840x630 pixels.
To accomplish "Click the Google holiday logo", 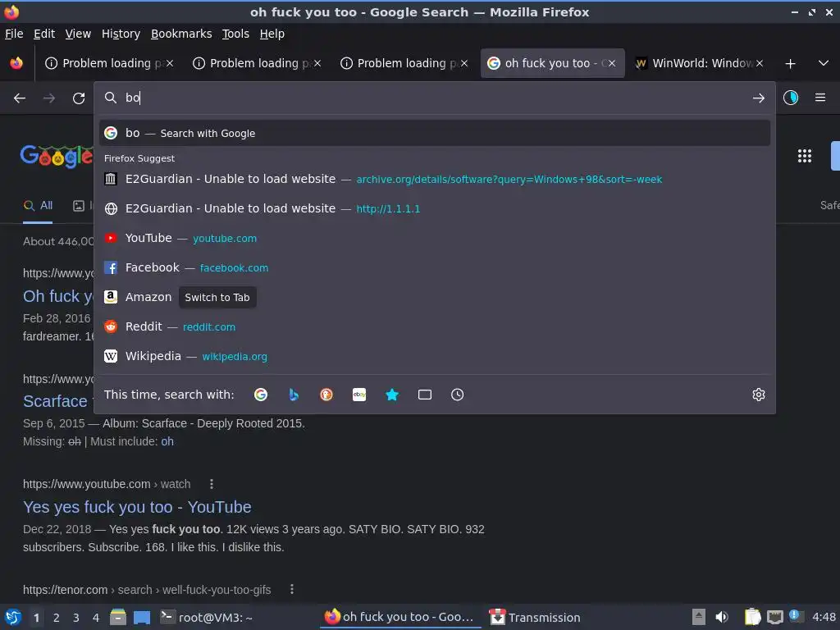I will coord(57,156).
